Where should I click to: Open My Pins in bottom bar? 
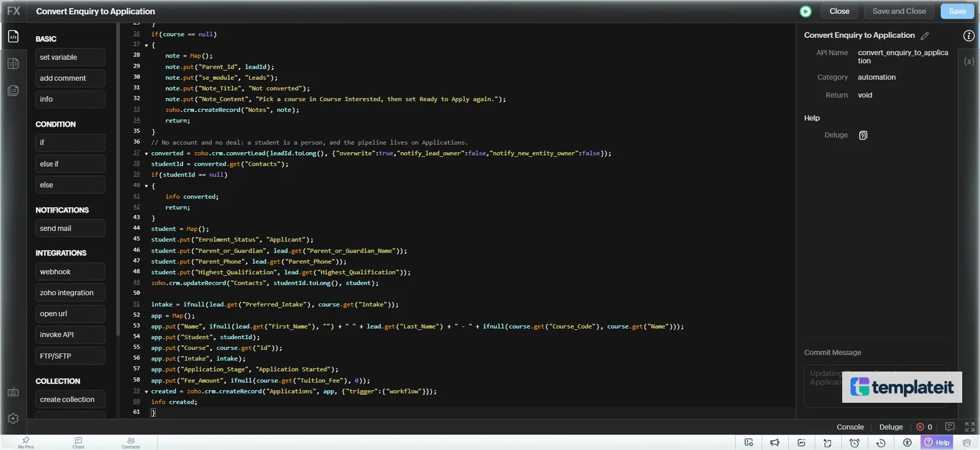coord(26,443)
